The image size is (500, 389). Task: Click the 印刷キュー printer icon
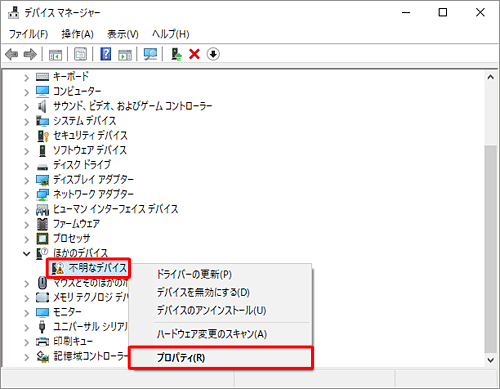(42, 342)
